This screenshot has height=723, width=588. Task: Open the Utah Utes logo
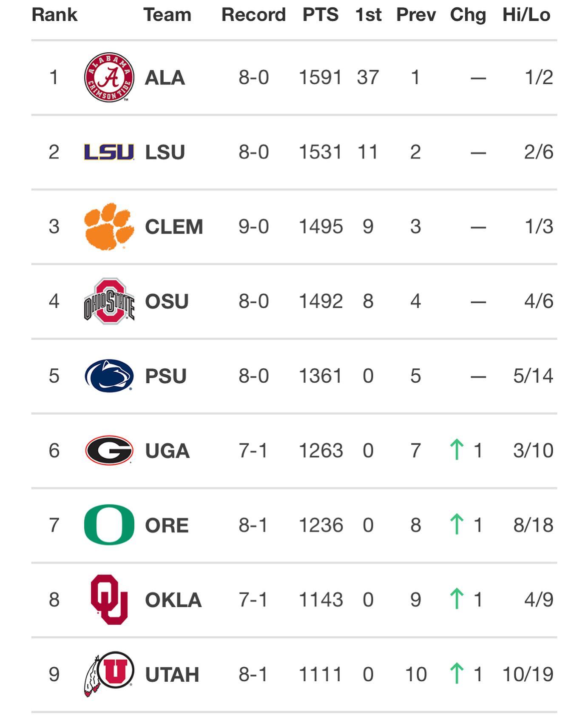point(109,674)
